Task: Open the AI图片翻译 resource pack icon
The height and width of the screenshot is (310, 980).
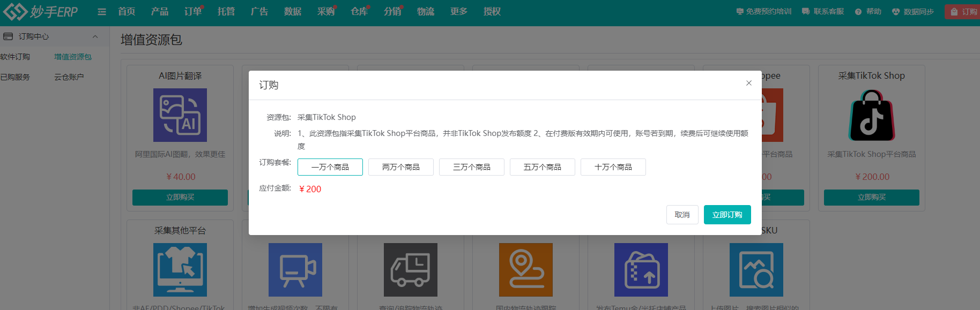Action: point(180,115)
